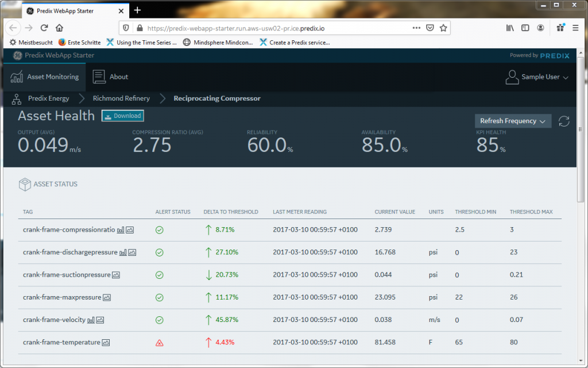Viewport: 588px width, 368px height.
Task: Open line chart icon for crank-frame-dischargepressure
Action: (133, 252)
